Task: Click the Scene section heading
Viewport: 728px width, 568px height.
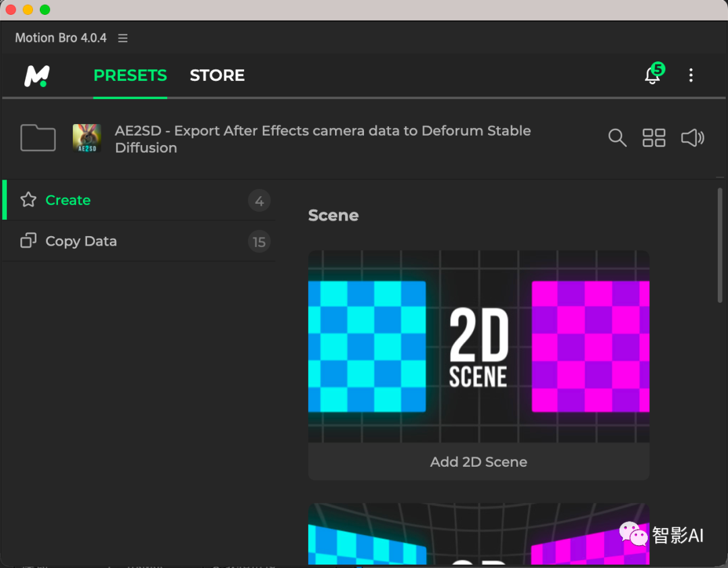Action: (334, 215)
